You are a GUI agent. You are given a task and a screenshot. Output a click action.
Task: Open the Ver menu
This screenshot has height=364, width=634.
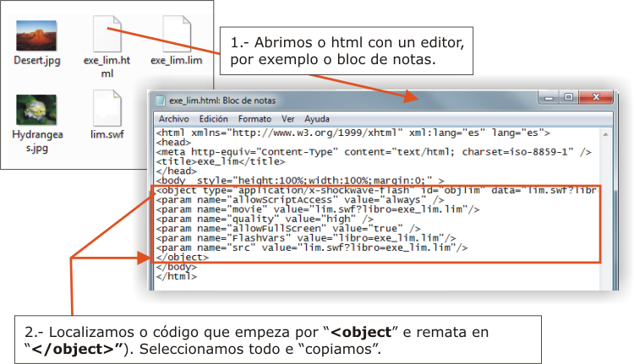coord(288,119)
